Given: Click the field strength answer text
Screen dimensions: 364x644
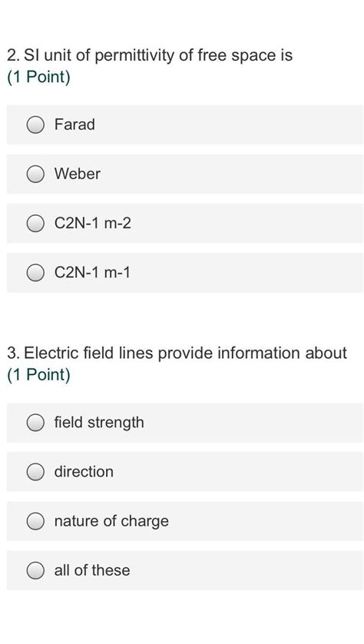Looking at the screenshot, I should click(x=99, y=423).
